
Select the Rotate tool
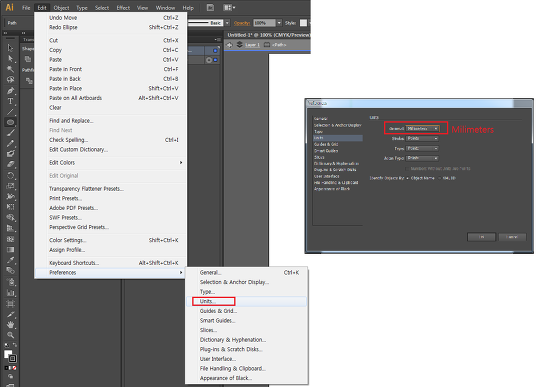coord(10,175)
